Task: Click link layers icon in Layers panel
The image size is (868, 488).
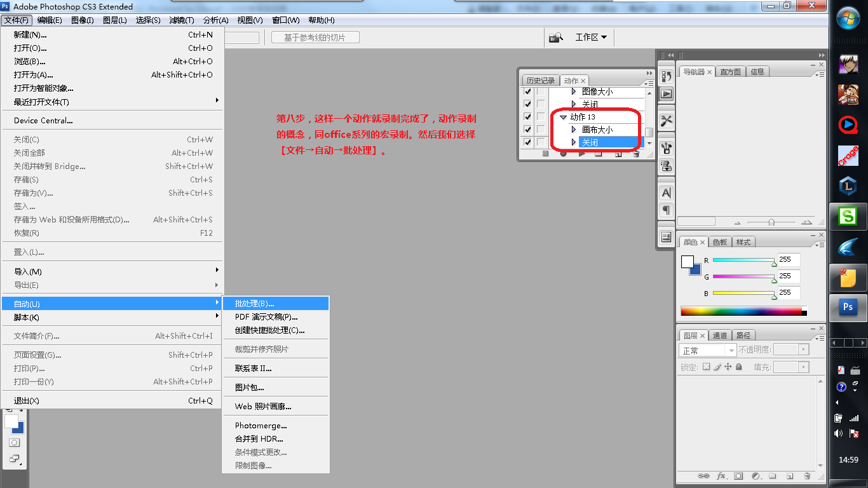Action: (x=703, y=475)
